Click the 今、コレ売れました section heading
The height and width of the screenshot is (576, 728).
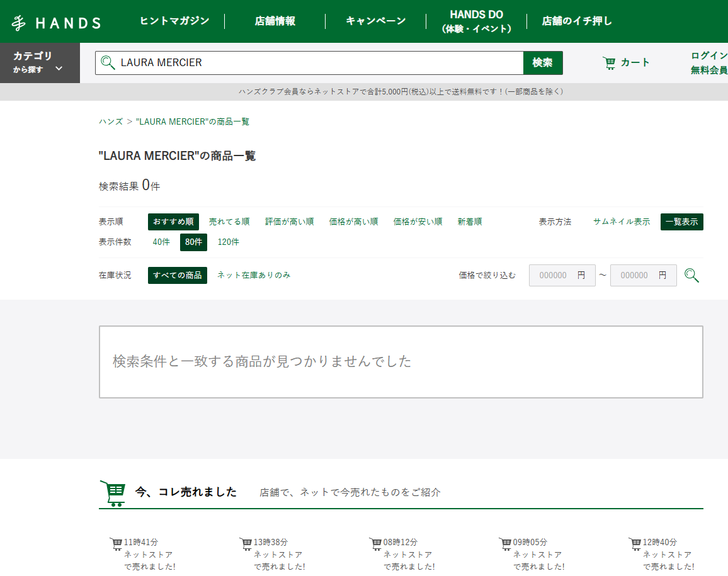click(186, 492)
